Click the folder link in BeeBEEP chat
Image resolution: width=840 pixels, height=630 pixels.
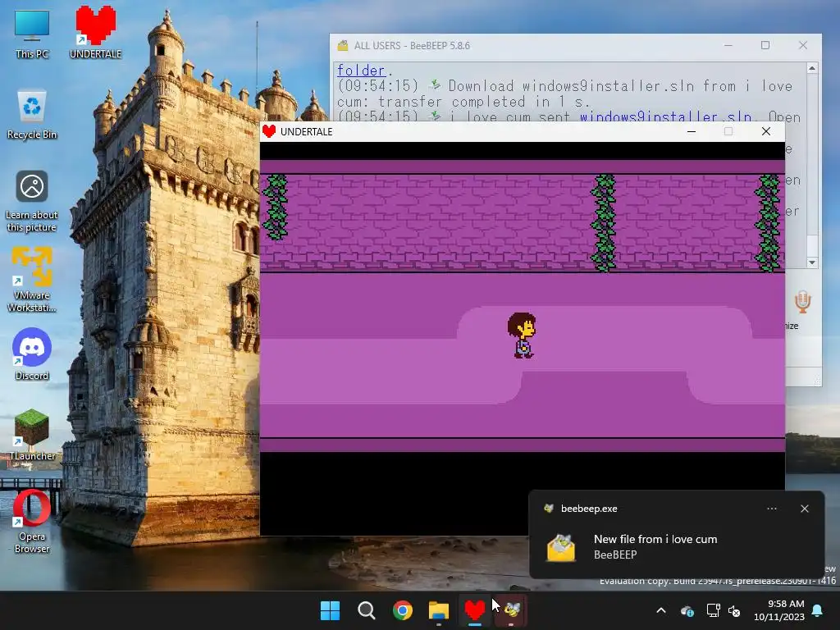(x=361, y=71)
